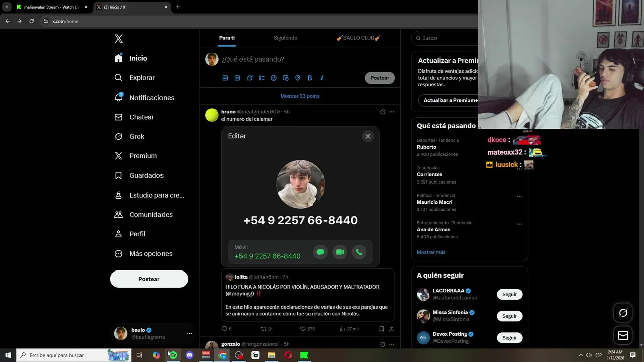Viewport: 644px width, 362px height.
Task: Open Chatear in sidebar
Action: [x=134, y=117]
